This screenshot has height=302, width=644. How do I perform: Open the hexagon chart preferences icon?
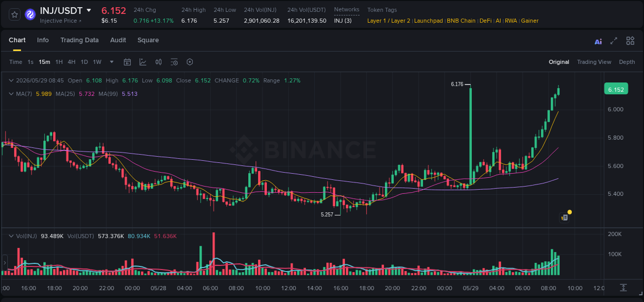click(x=190, y=62)
